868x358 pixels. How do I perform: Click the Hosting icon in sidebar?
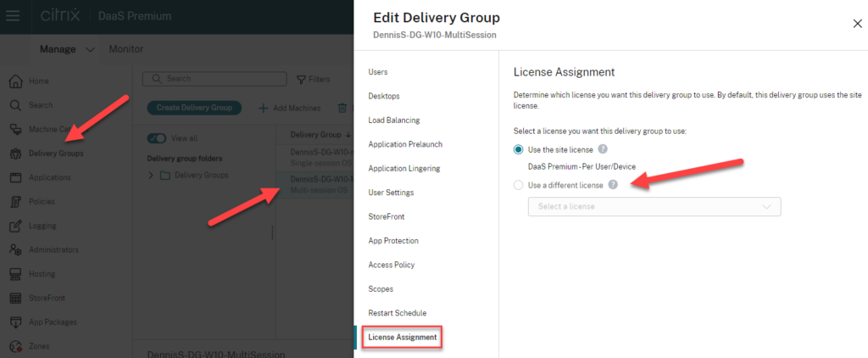(x=14, y=274)
